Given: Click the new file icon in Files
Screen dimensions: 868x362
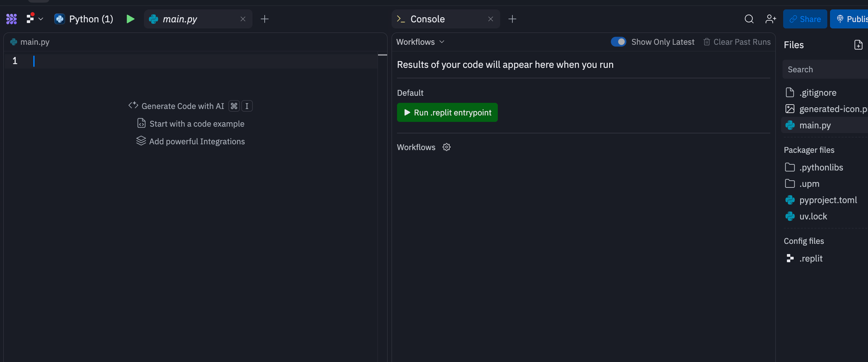Looking at the screenshot, I should point(858,45).
